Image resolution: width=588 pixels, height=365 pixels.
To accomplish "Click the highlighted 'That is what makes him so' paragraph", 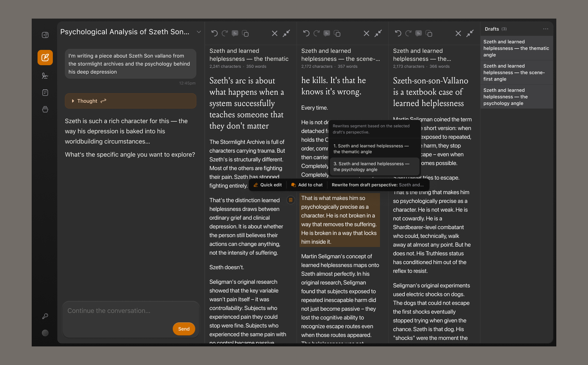I will tap(340, 220).
